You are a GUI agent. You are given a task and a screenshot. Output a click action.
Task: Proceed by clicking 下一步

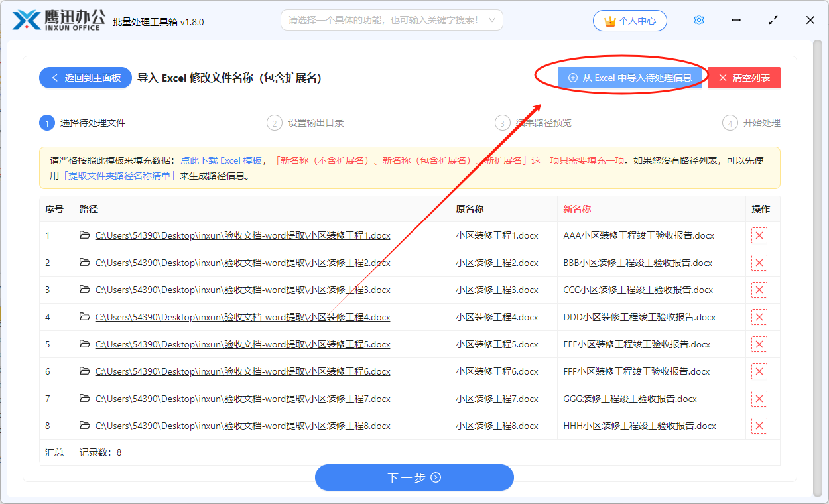[x=414, y=477]
